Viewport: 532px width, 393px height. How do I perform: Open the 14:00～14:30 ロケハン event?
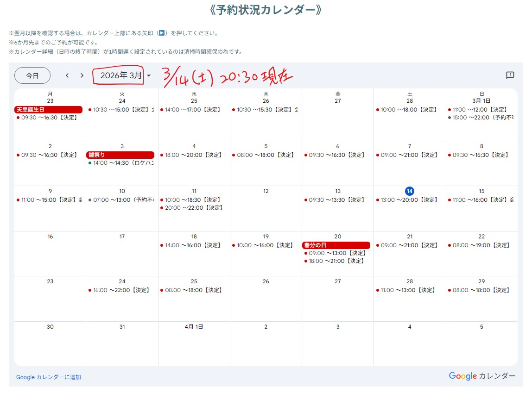[121, 163]
